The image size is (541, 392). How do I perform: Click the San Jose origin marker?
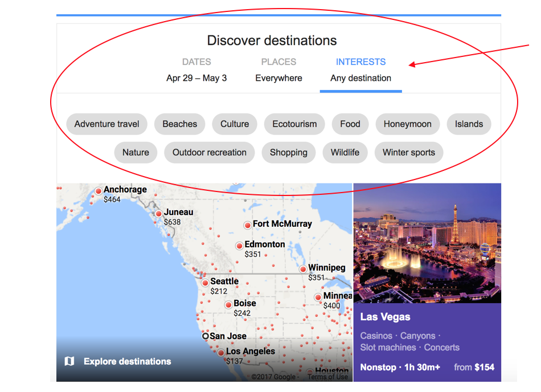[x=206, y=336]
